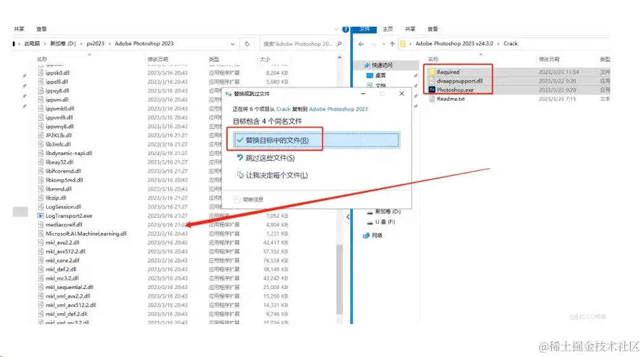
Task: Select the ippsk0.dll file icon
Action: 41,73
